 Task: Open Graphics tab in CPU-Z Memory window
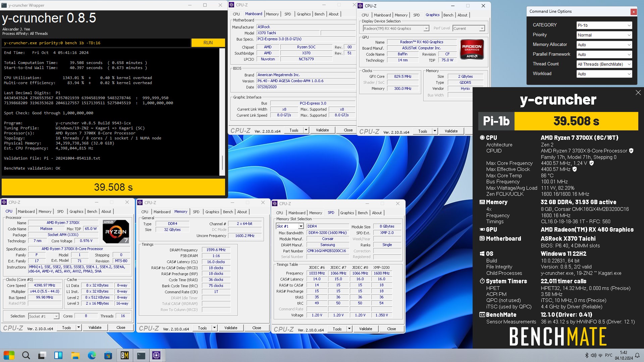(212, 212)
